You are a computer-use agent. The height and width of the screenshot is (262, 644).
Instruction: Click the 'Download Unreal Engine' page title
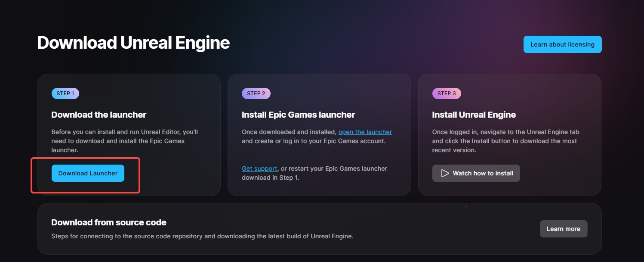133,43
